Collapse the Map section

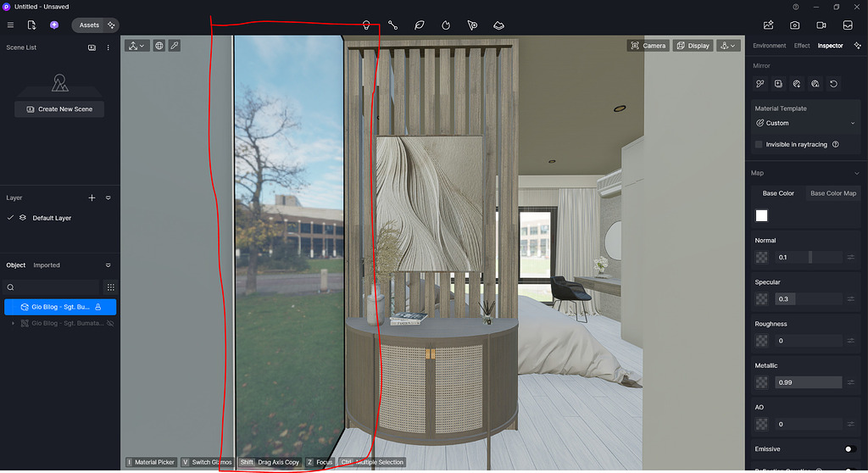tap(856, 174)
